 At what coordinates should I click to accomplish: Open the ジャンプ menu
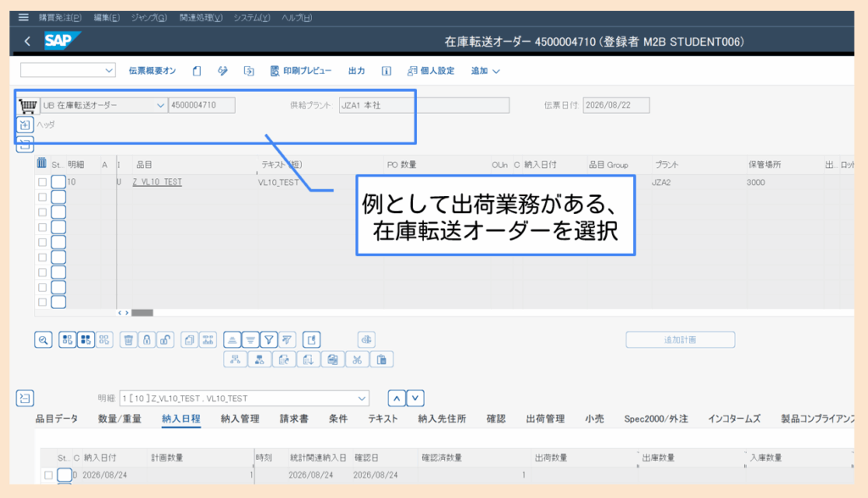pyautogui.click(x=149, y=18)
